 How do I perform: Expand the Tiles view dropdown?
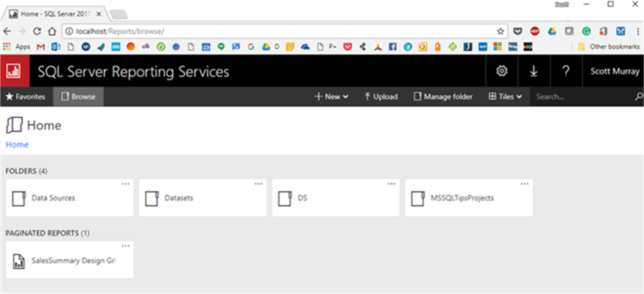pos(505,97)
